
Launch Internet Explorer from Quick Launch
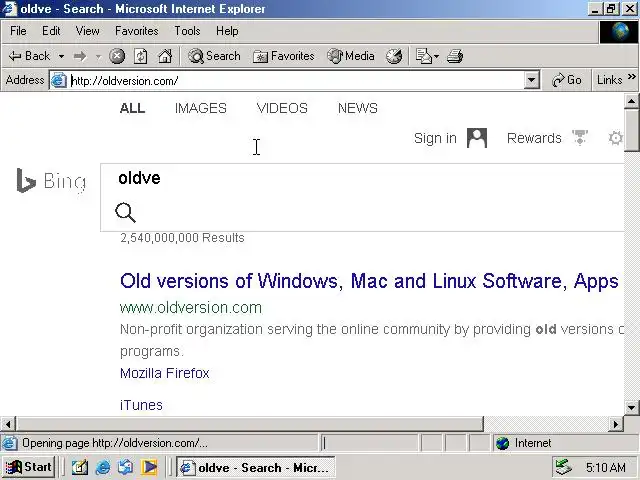click(102, 467)
